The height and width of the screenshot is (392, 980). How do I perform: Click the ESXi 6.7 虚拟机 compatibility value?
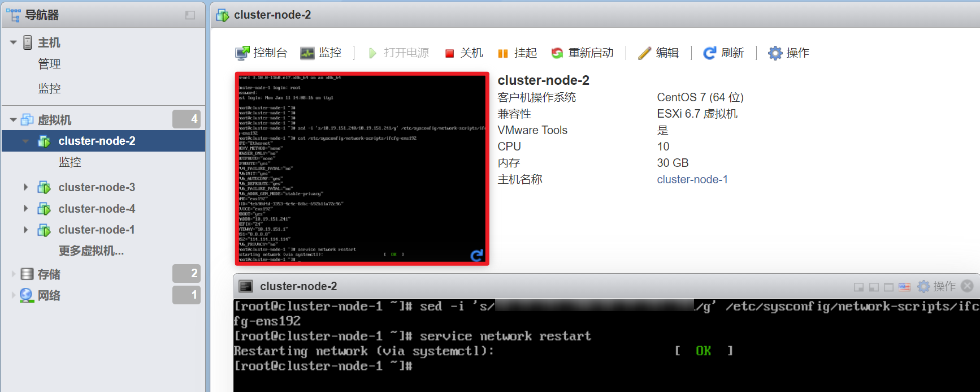pos(697,114)
